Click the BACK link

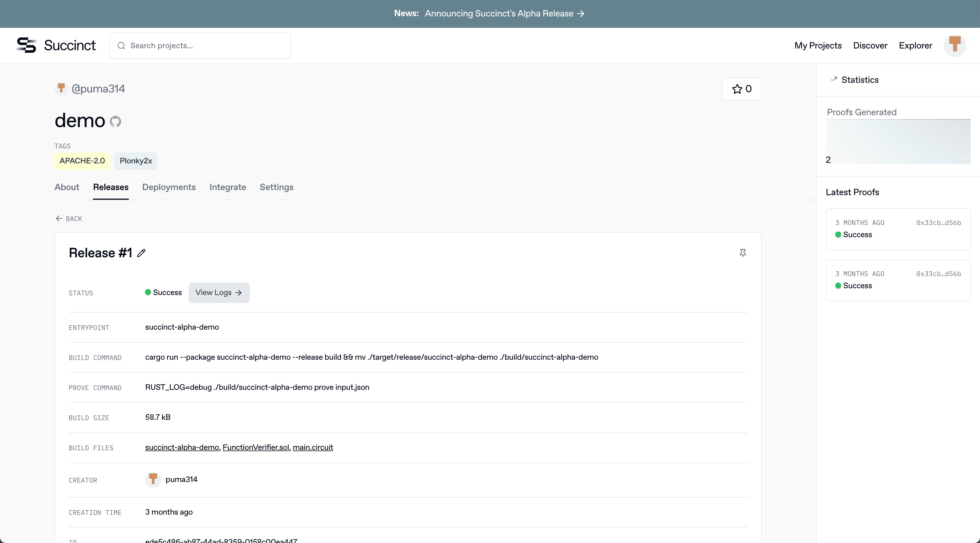(x=69, y=218)
